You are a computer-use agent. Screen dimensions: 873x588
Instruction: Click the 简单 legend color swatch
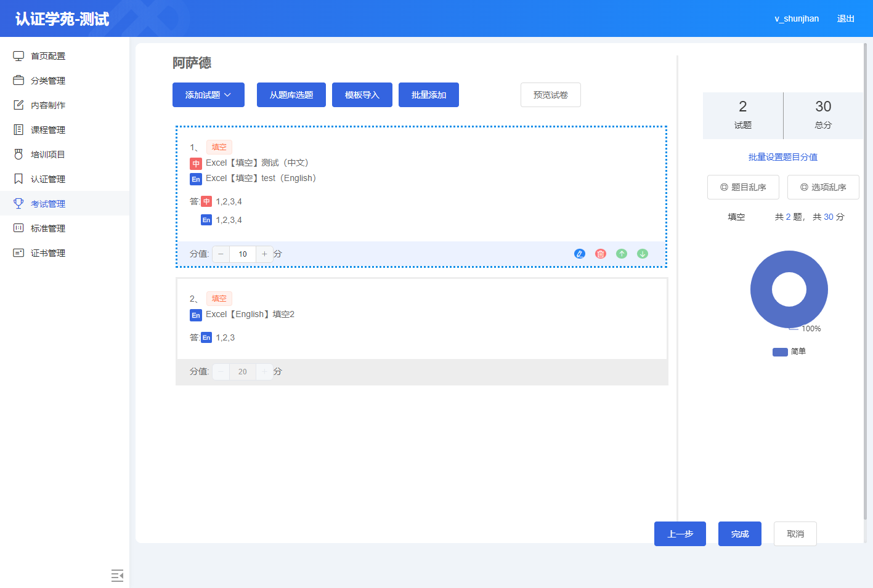pyautogui.click(x=780, y=352)
